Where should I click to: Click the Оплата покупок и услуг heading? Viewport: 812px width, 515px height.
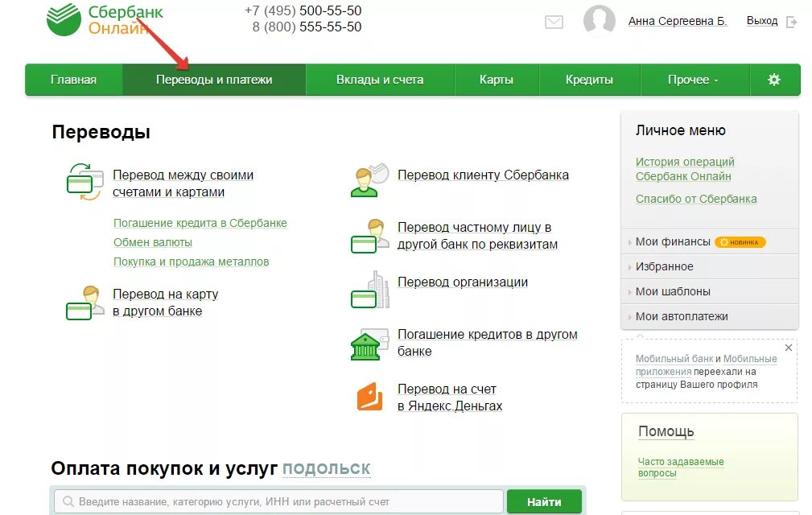click(164, 468)
